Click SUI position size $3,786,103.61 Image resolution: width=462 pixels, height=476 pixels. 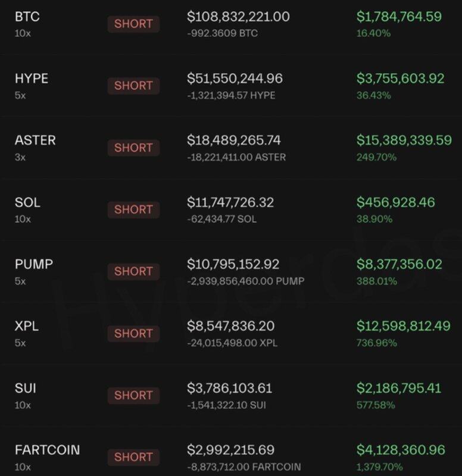pyautogui.click(x=229, y=388)
